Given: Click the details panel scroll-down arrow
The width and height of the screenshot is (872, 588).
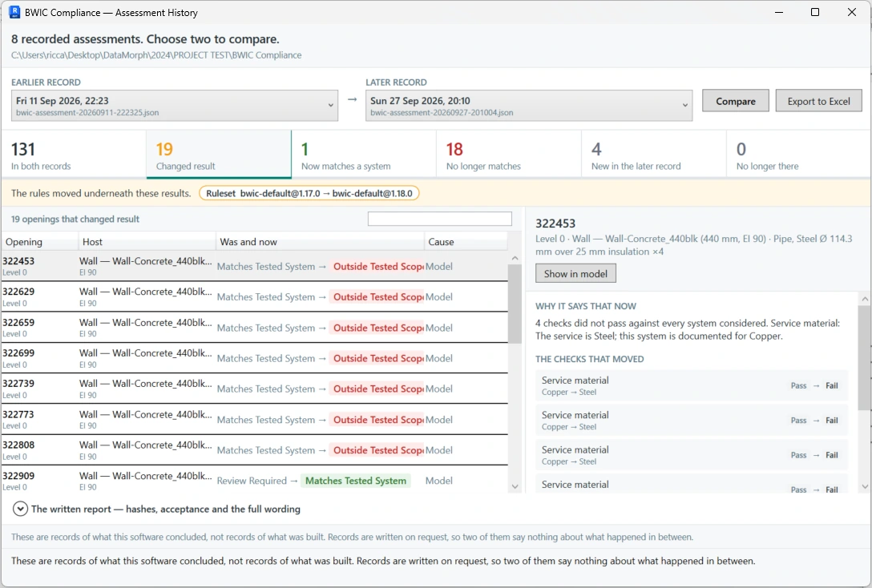Looking at the screenshot, I should (865, 487).
